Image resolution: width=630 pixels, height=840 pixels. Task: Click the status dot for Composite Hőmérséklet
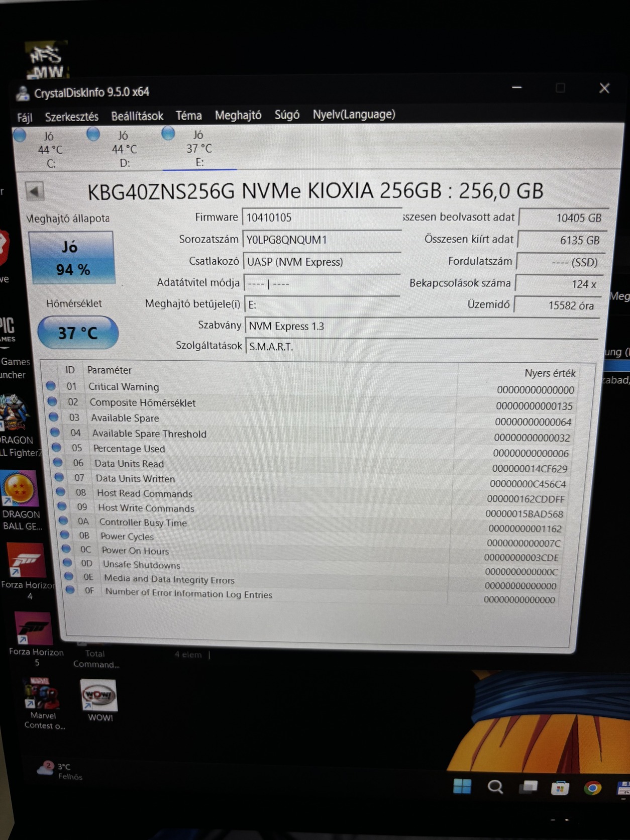(x=52, y=401)
